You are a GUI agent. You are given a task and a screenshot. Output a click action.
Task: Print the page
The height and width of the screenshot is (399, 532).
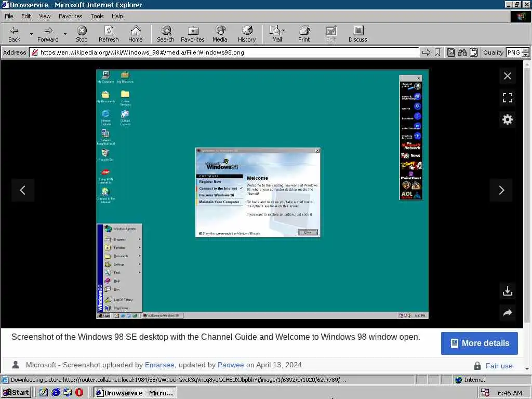coord(304,34)
